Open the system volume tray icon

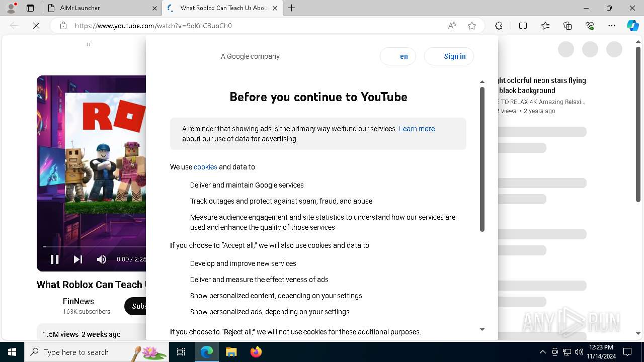[579, 352]
